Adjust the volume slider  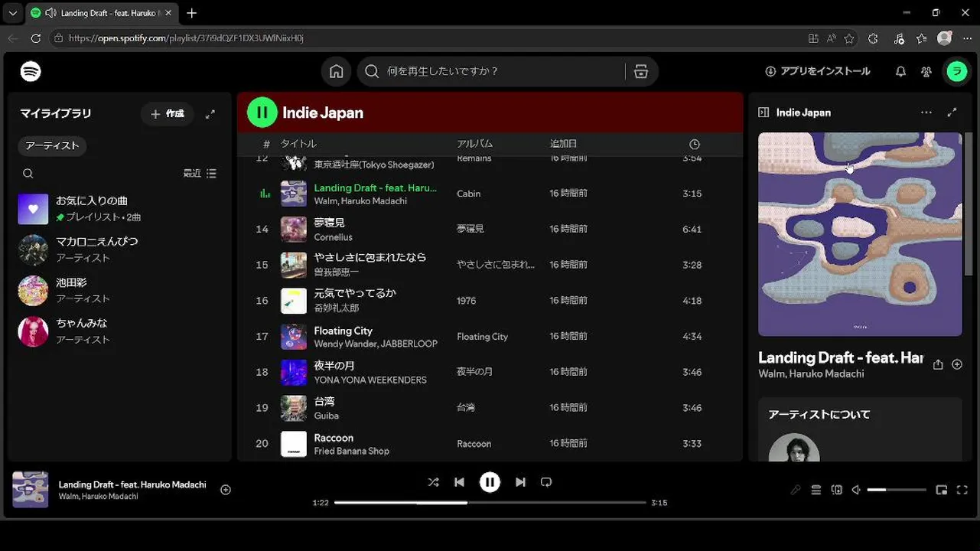[x=897, y=490]
